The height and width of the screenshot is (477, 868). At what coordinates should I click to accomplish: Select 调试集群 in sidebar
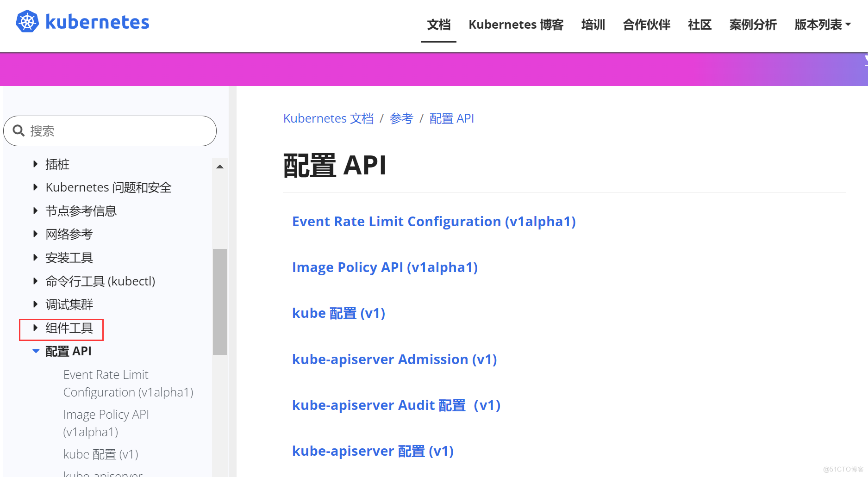pos(69,304)
